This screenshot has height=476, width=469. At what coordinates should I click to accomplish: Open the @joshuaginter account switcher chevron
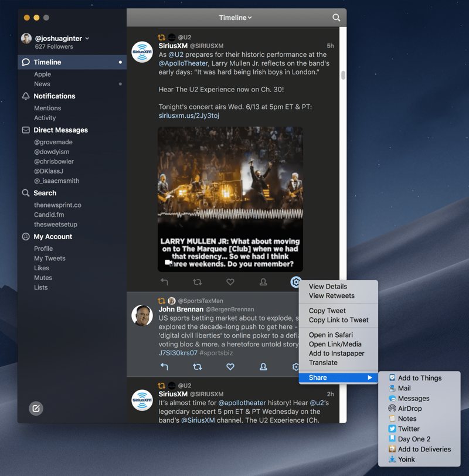click(87, 39)
